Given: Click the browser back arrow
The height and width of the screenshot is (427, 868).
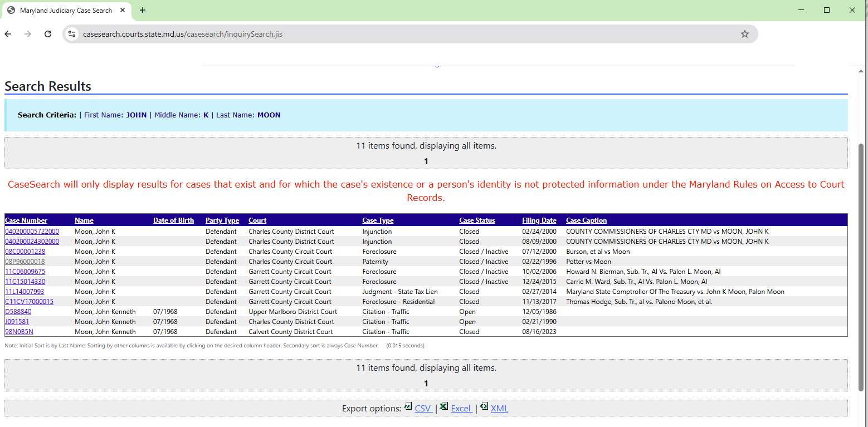Looking at the screenshot, I should [x=8, y=34].
